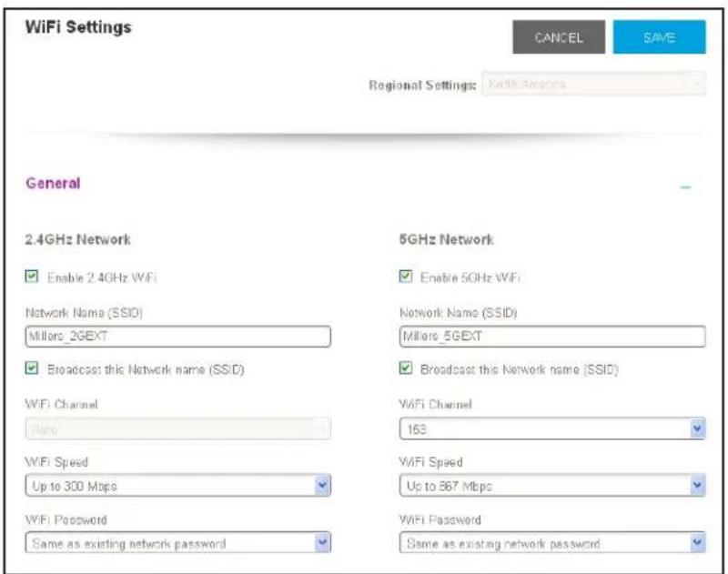Collapse the General section
The image size is (728, 574).
pyautogui.click(x=685, y=187)
